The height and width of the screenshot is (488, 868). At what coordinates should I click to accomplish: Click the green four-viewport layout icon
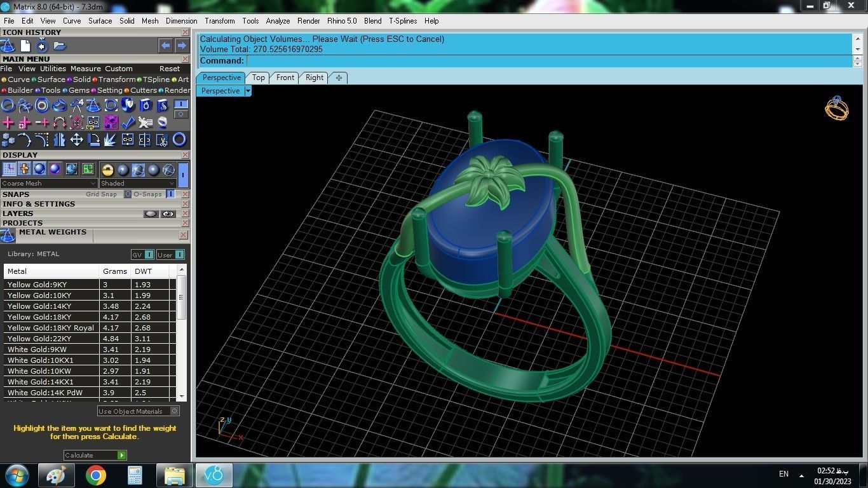coord(88,169)
